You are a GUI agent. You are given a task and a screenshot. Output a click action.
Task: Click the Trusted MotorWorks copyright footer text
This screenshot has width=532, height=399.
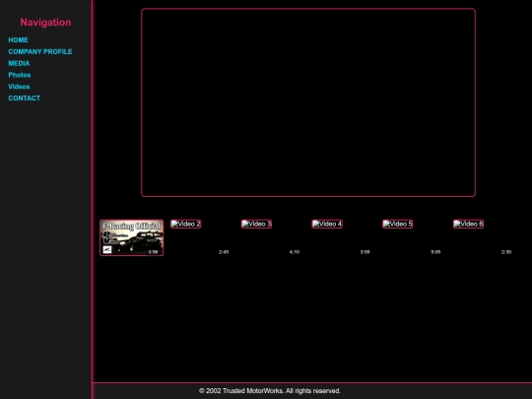point(270,391)
